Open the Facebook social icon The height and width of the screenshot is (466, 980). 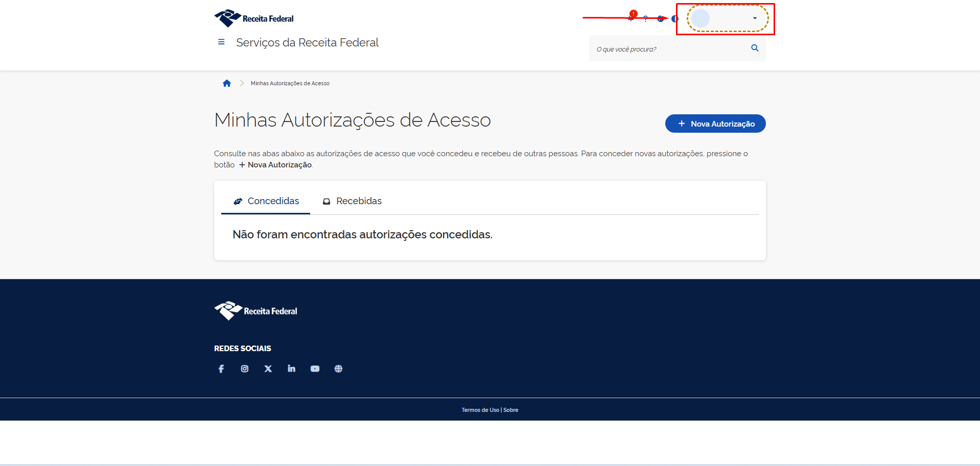pos(221,369)
